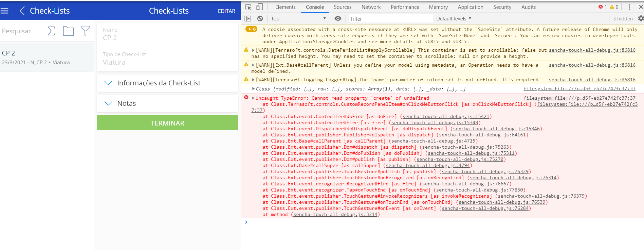Select the inspect element tool
The width and height of the screenshot is (644, 250).
tap(248, 7)
